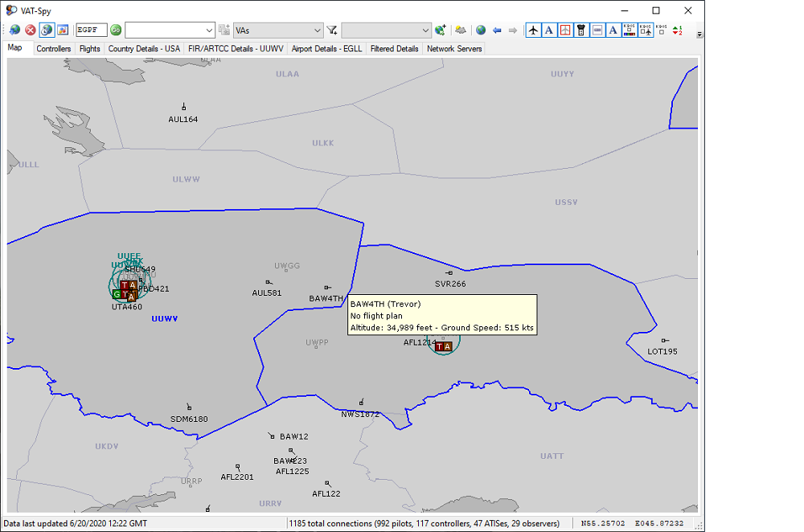
Task: Switch to the Controllers tab
Action: coord(54,49)
